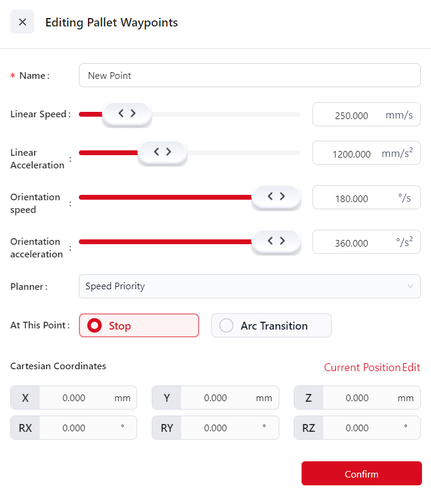Click the Planner dropdown chevron arrow

point(411,286)
